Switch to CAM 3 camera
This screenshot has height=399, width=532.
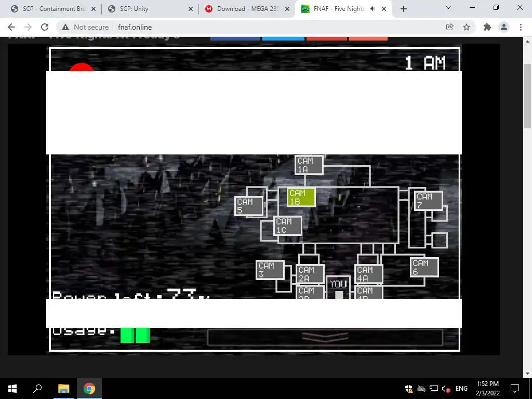tap(270, 270)
